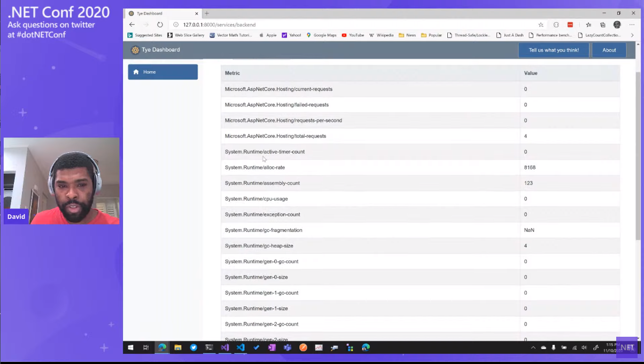
Task: Expand the Popular bookmarks folder
Action: [431, 35]
